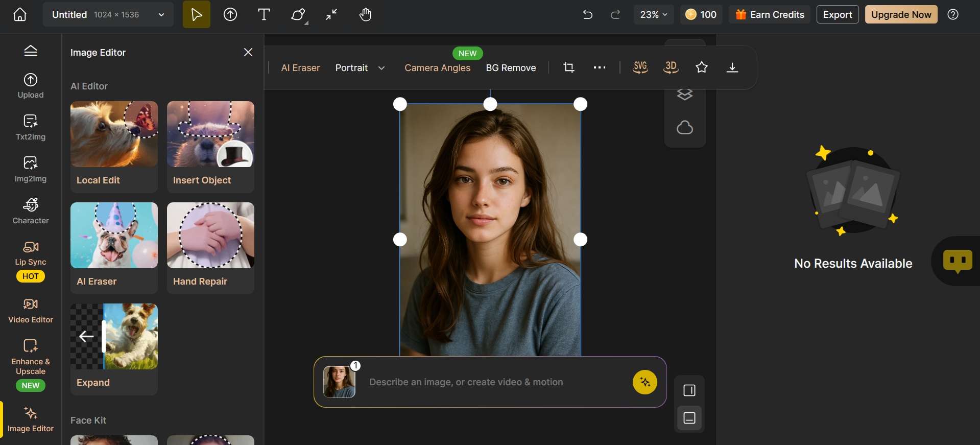Choose the Hand Repair card

210,248
